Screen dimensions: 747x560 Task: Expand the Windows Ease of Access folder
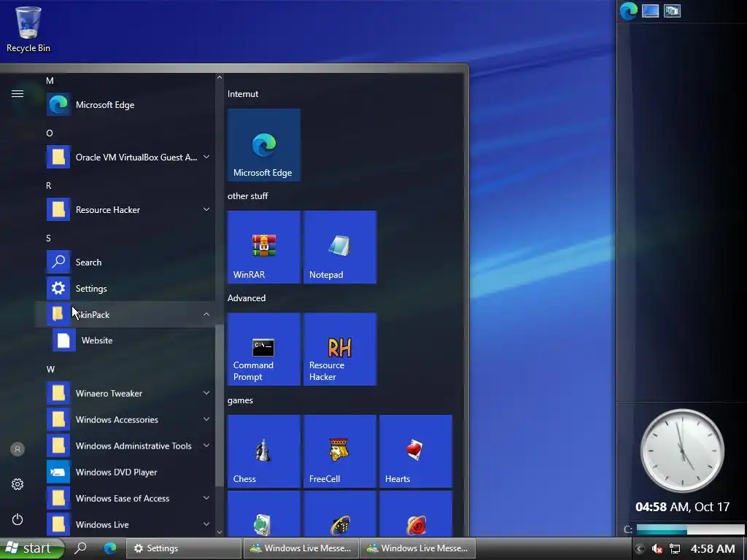[x=206, y=498]
